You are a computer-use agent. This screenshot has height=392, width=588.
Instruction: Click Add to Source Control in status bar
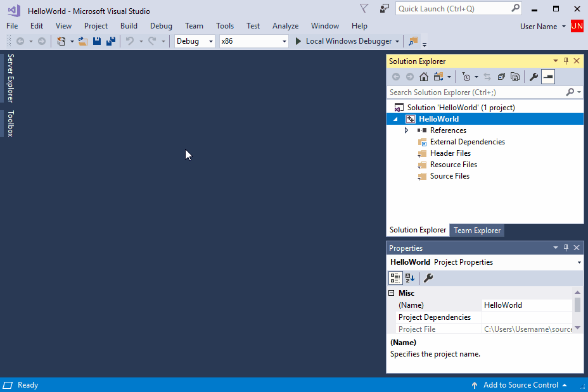[x=521, y=384]
